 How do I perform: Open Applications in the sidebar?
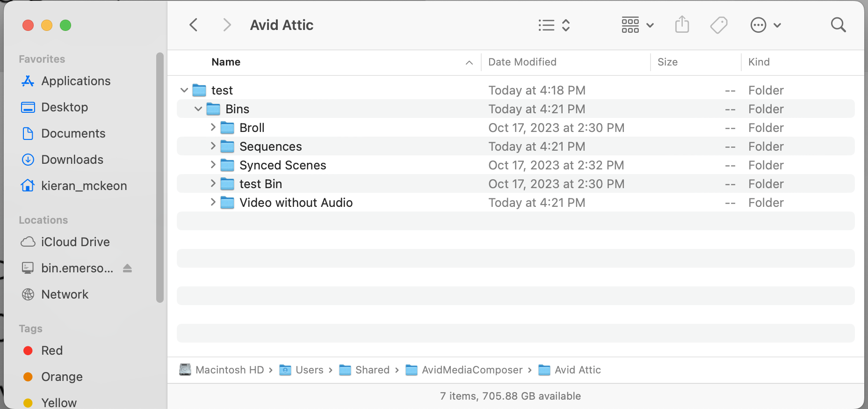(x=76, y=81)
